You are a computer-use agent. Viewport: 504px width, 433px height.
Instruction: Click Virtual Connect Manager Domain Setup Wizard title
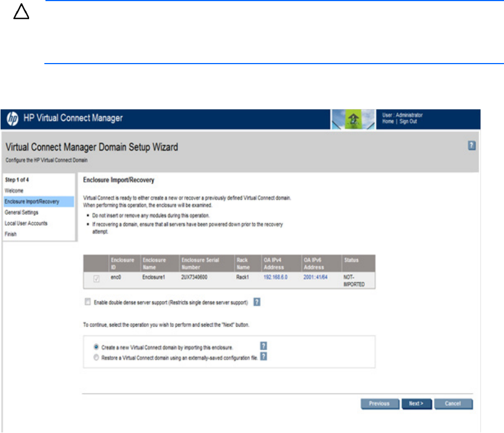pos(91,147)
